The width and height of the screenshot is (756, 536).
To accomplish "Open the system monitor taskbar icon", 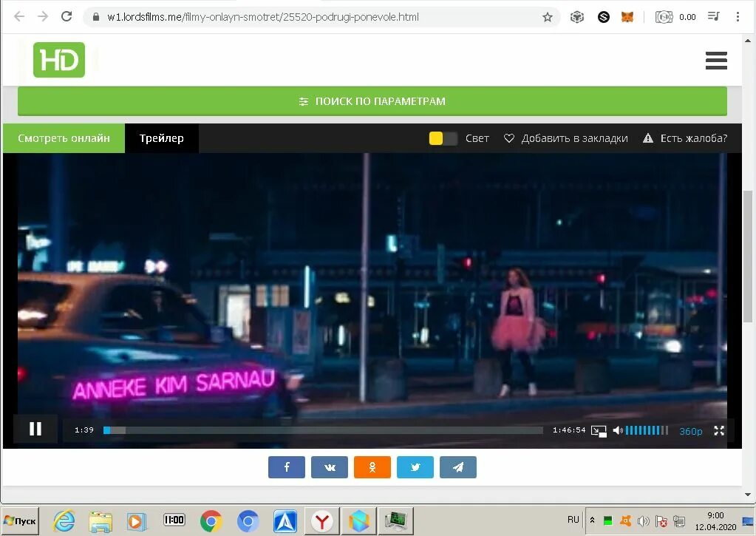I will (x=396, y=521).
